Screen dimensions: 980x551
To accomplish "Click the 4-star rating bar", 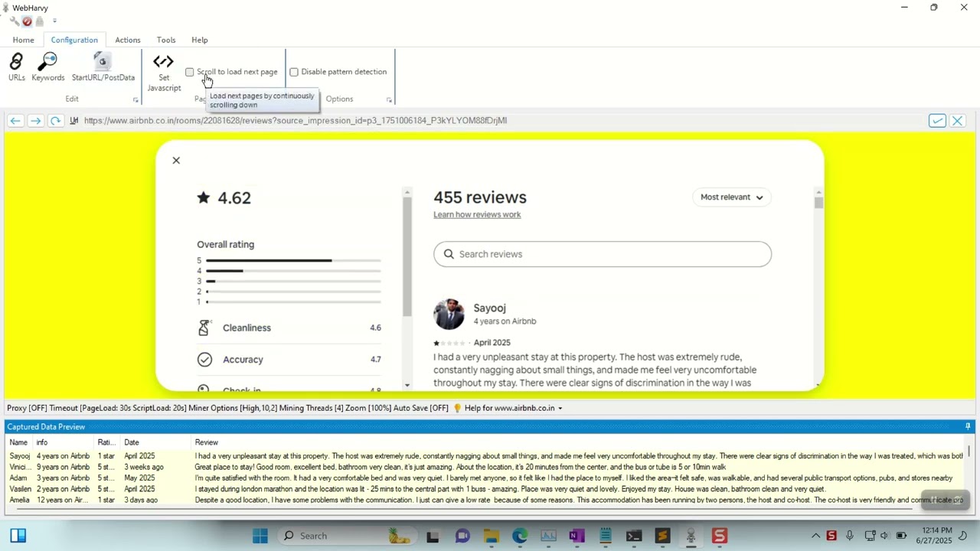I will pyautogui.click(x=293, y=271).
